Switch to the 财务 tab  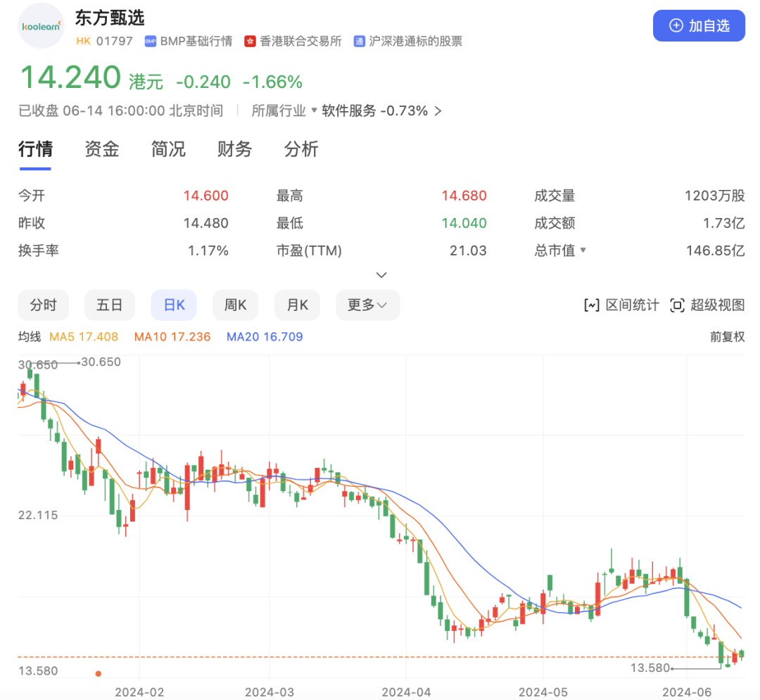coord(234,149)
